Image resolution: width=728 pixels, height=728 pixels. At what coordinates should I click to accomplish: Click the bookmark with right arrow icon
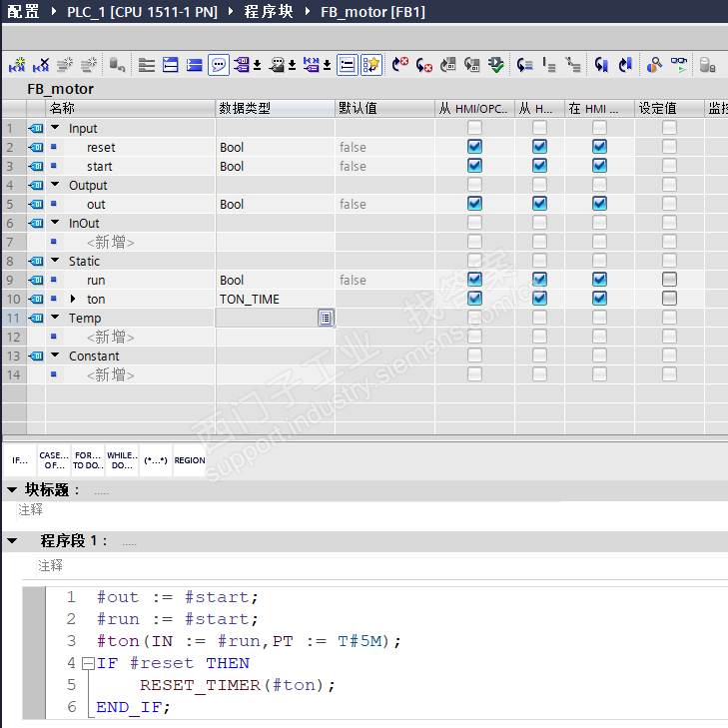(x=625, y=65)
